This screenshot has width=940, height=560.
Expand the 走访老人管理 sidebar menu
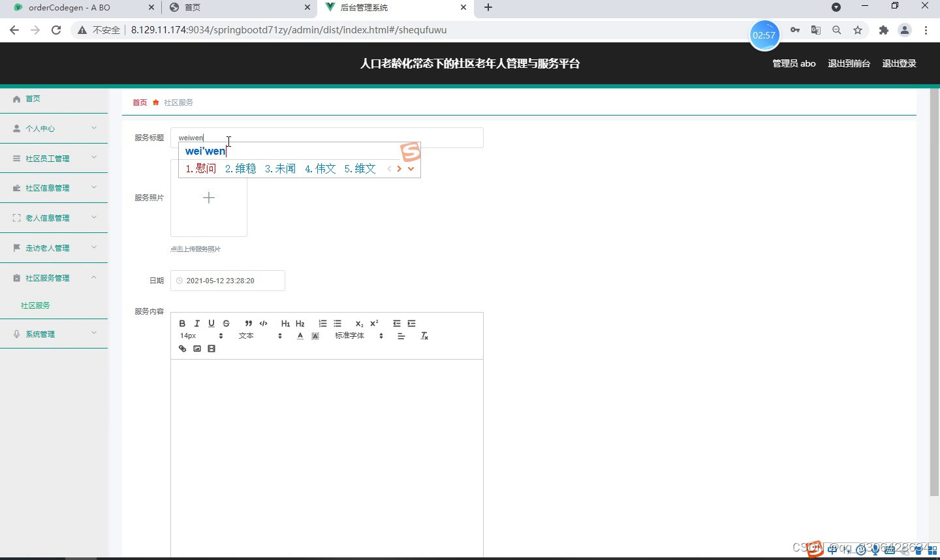pyautogui.click(x=54, y=248)
